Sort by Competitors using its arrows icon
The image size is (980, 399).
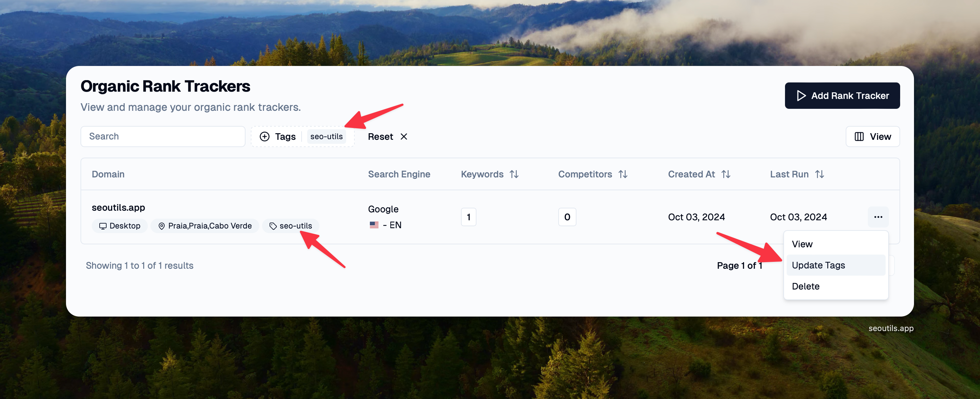(623, 174)
